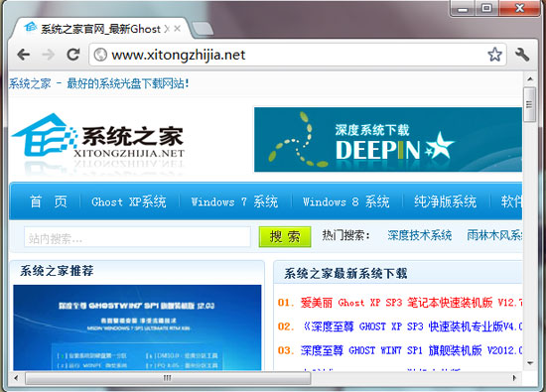
Task: Bookmark this page with the star icon
Action: pos(494,55)
